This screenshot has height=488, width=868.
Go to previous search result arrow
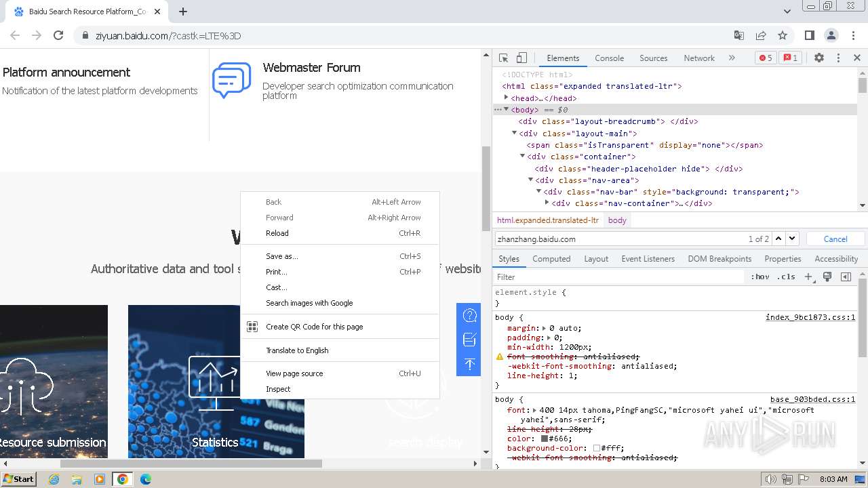click(x=778, y=239)
